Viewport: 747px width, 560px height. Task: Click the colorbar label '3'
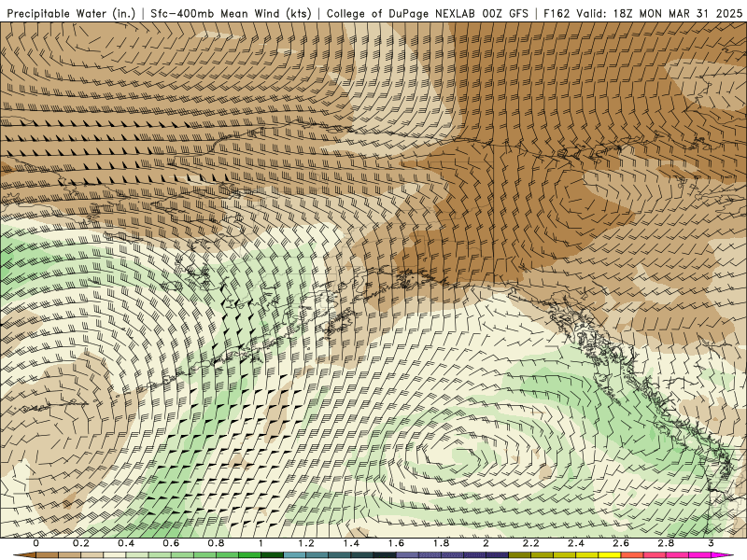click(x=711, y=543)
